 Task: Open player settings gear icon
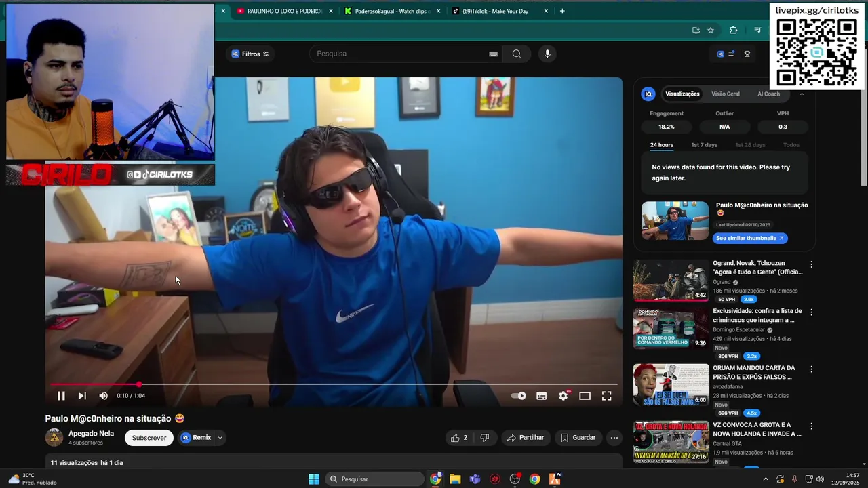(564, 396)
